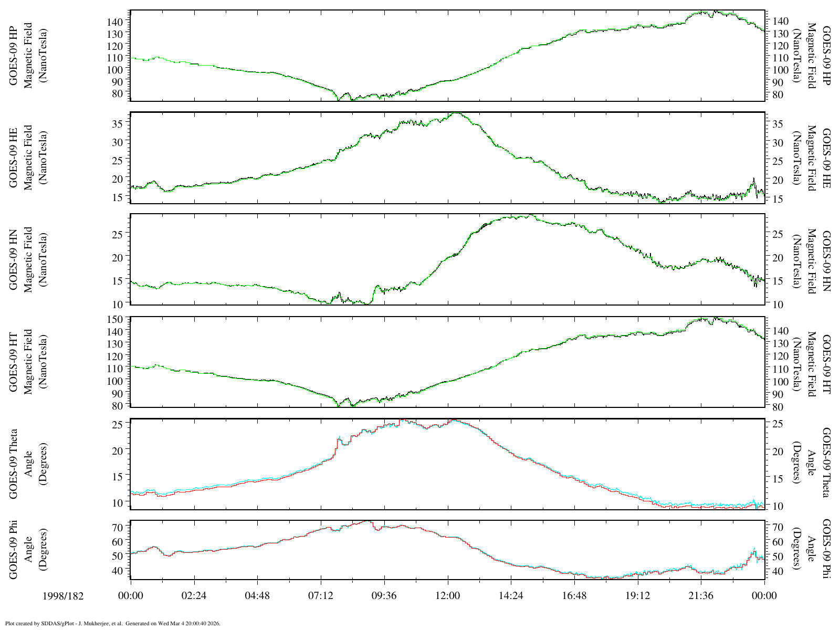Click the left-side "GOES-09 Phi" axis title

coord(14,550)
